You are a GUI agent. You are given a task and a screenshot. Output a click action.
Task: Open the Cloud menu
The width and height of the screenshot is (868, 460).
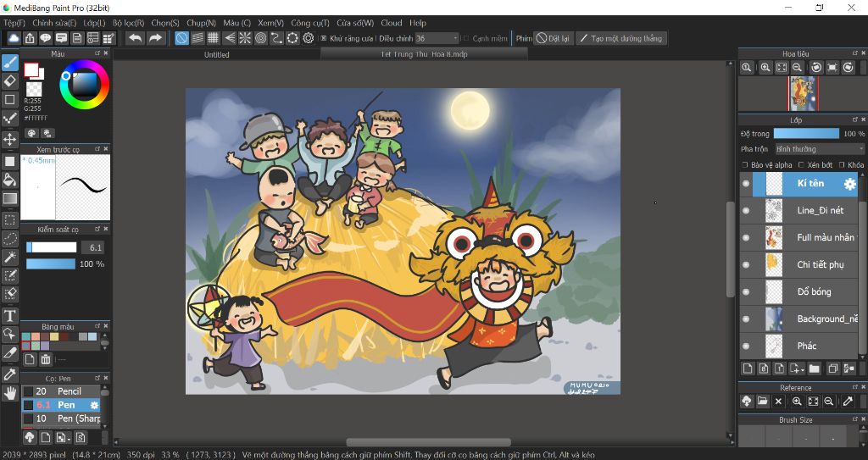point(391,23)
